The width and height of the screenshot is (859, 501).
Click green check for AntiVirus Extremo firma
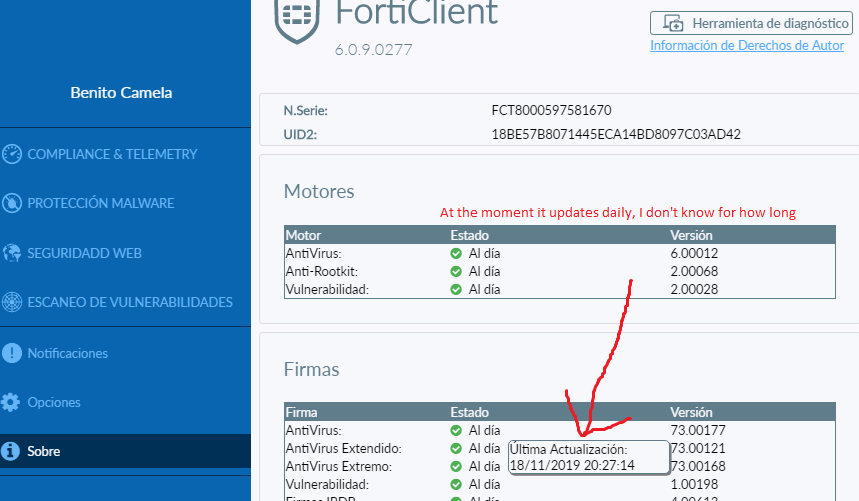[456, 467]
